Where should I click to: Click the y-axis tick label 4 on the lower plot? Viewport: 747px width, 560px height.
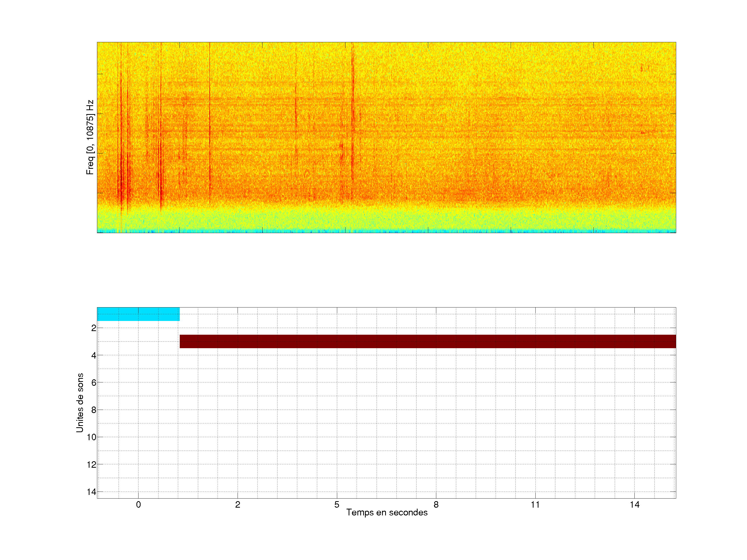[94, 355]
